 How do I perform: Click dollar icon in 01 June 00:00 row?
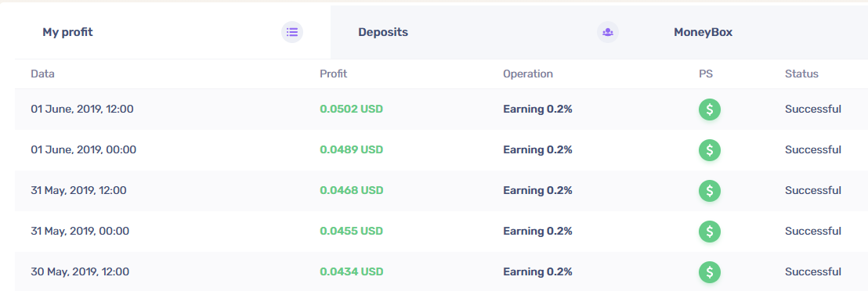pos(710,150)
